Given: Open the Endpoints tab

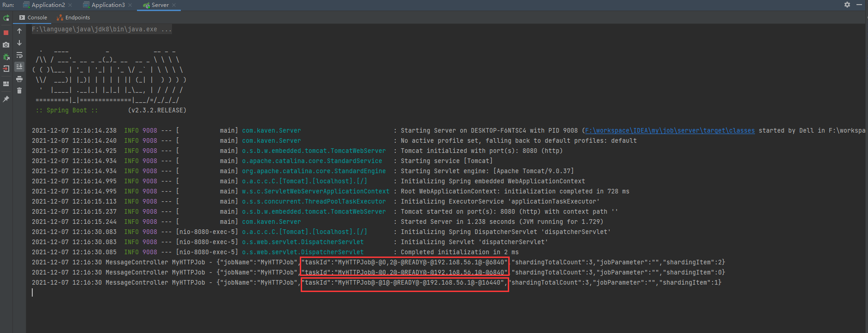Looking at the screenshot, I should 73,18.
